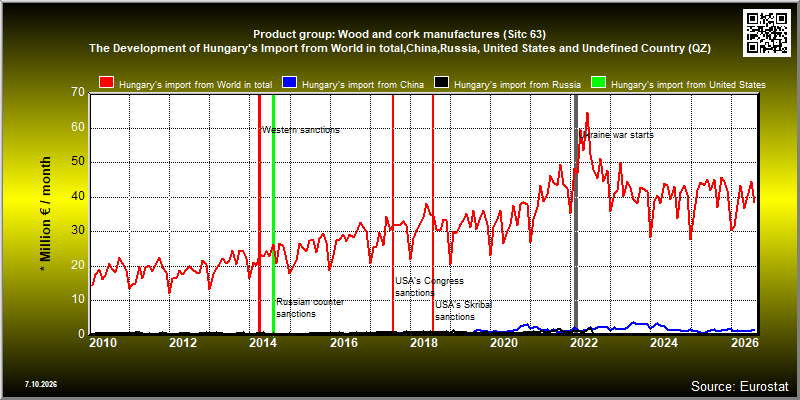Click the y-axis value 60

[x=78, y=128]
